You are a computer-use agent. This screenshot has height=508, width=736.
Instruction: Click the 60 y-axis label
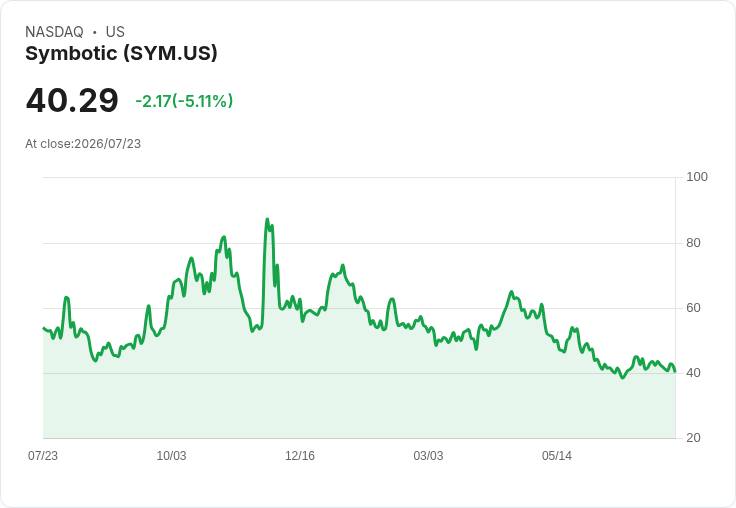pyautogui.click(x=693, y=308)
